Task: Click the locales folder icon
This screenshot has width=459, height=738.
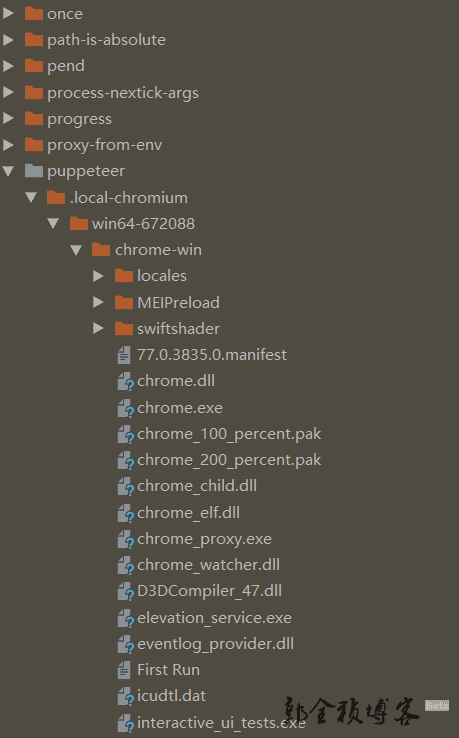Action: [x=123, y=275]
